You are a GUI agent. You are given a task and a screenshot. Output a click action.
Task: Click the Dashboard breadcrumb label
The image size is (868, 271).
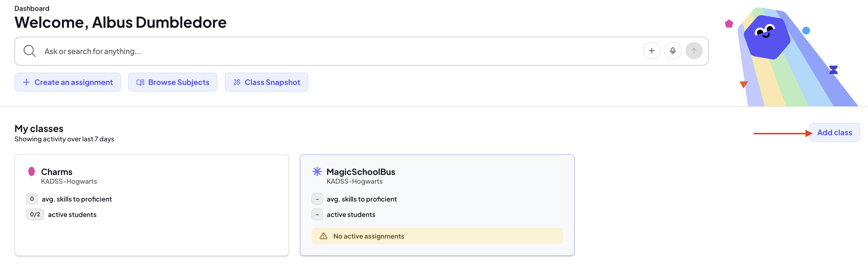pos(32,8)
